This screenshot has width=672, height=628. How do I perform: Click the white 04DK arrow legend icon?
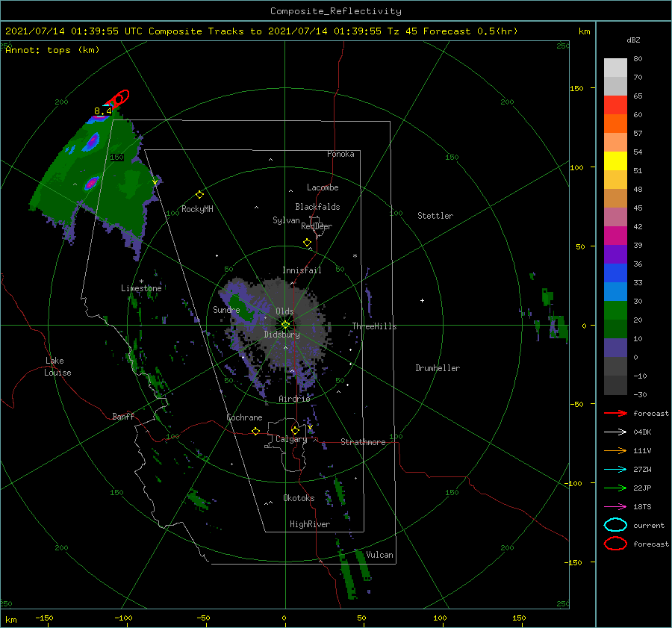pyautogui.click(x=615, y=432)
